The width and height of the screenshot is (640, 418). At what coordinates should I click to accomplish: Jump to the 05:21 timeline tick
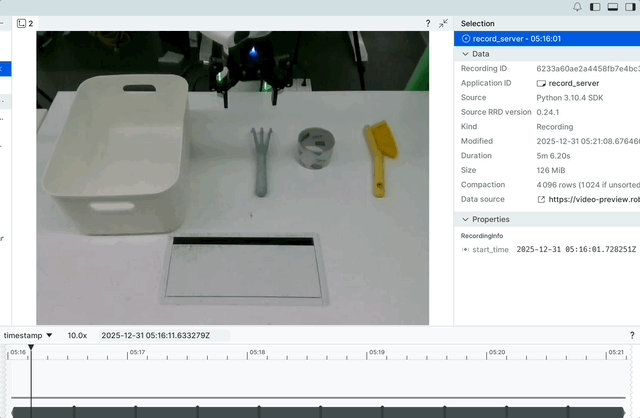point(616,352)
